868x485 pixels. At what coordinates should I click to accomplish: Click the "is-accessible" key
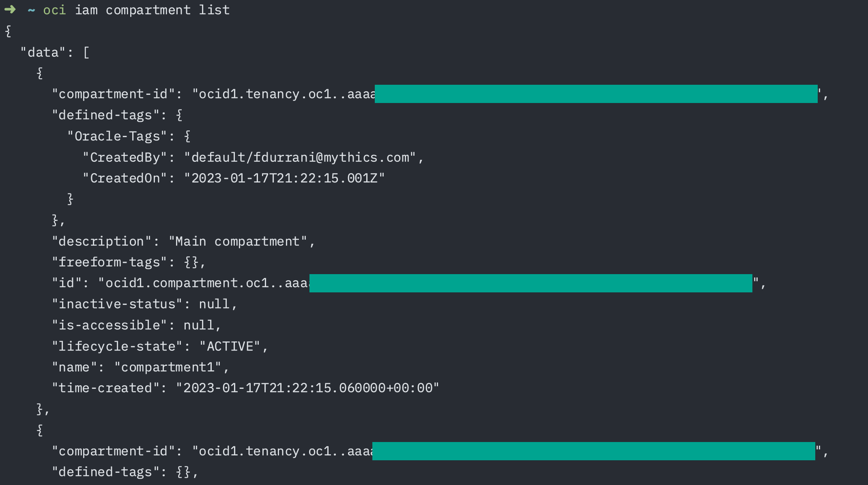click(109, 325)
